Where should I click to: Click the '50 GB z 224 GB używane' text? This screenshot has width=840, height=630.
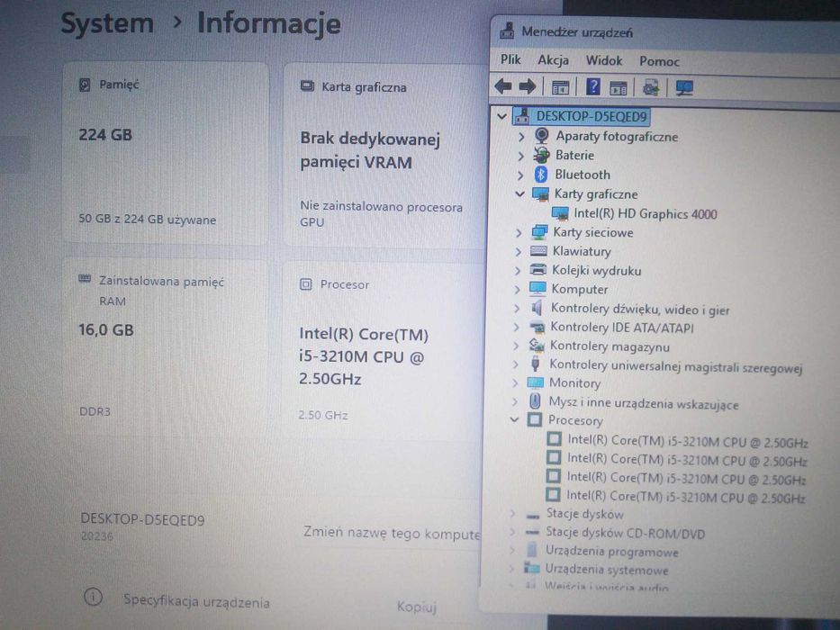coord(148,219)
